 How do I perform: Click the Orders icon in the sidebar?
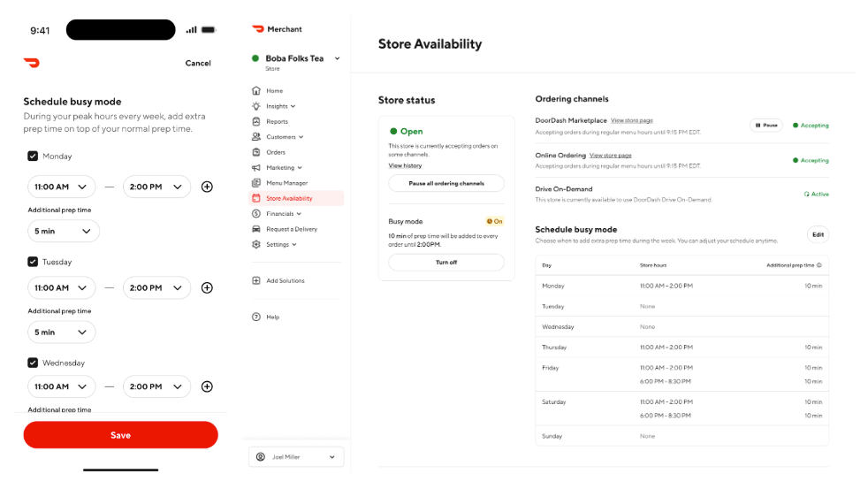(255, 152)
